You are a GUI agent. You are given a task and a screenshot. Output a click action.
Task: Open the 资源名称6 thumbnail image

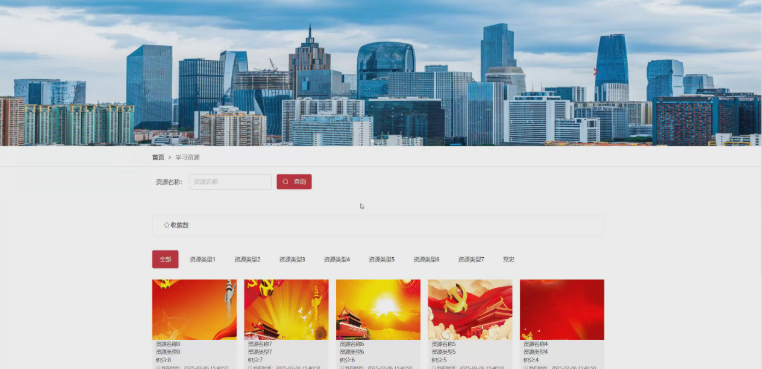[378, 309]
